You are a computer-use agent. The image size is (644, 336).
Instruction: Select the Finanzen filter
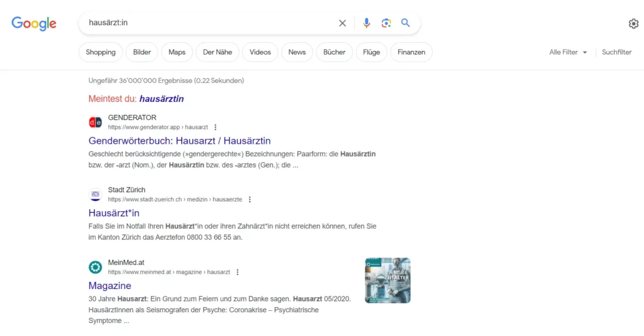click(x=411, y=52)
